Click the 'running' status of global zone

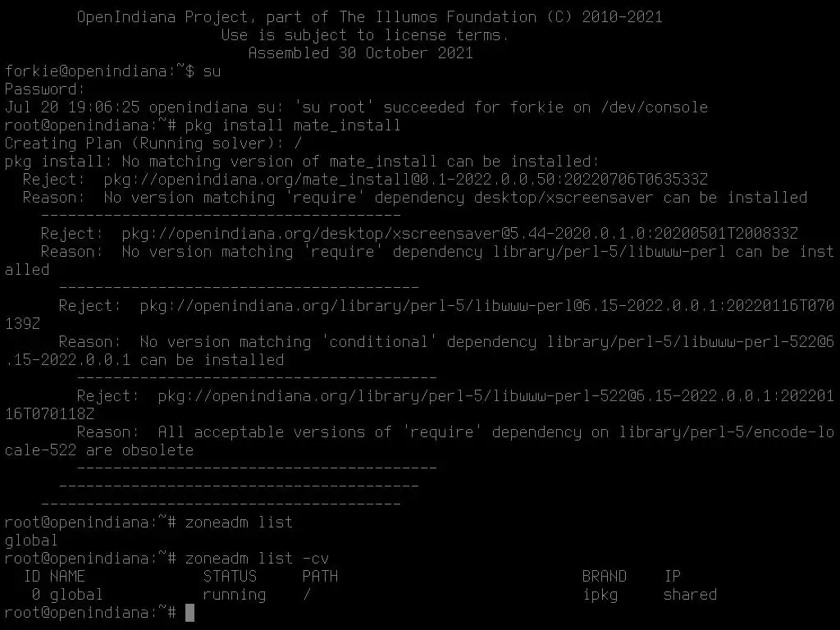click(x=234, y=595)
